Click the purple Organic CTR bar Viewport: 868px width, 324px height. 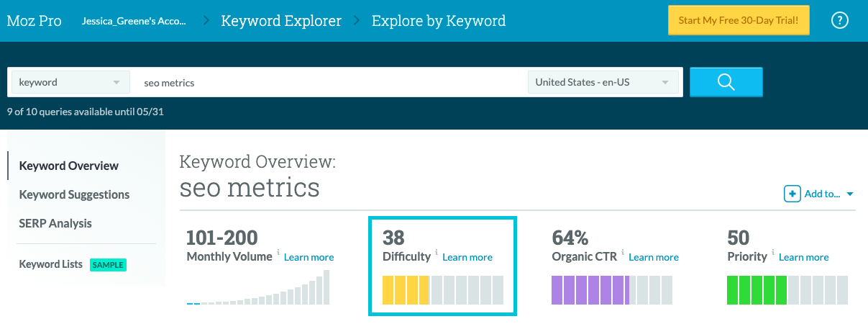pos(612,289)
